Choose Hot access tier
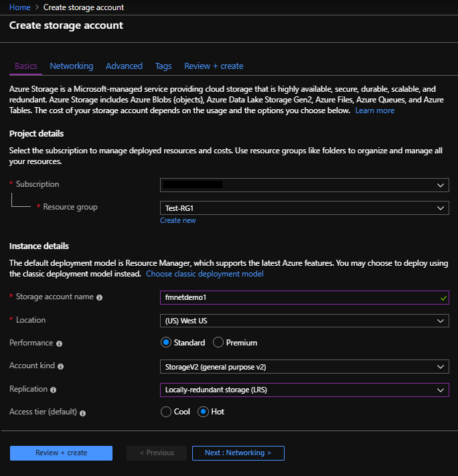 pyautogui.click(x=203, y=412)
